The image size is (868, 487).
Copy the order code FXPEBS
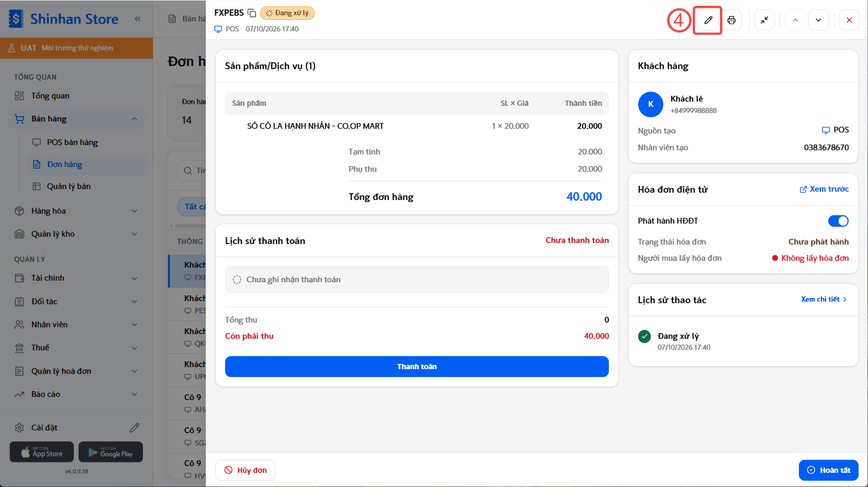(252, 13)
